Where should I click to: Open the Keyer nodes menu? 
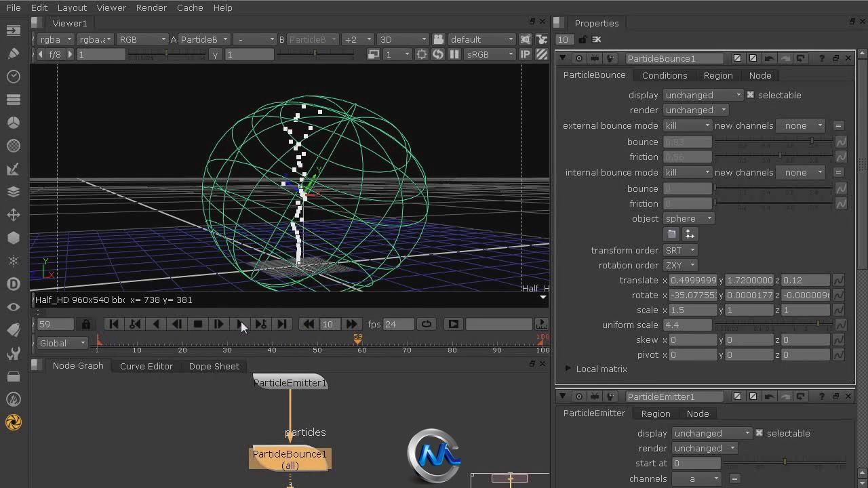[x=14, y=169]
